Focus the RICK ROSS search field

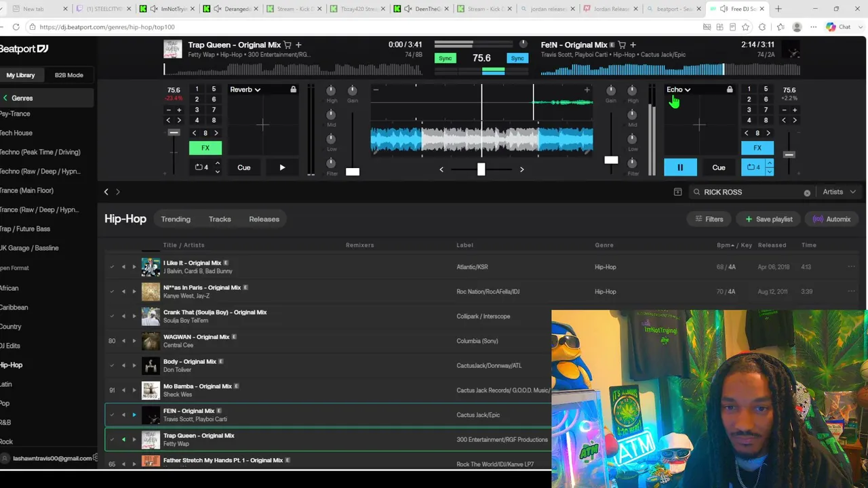tap(751, 192)
